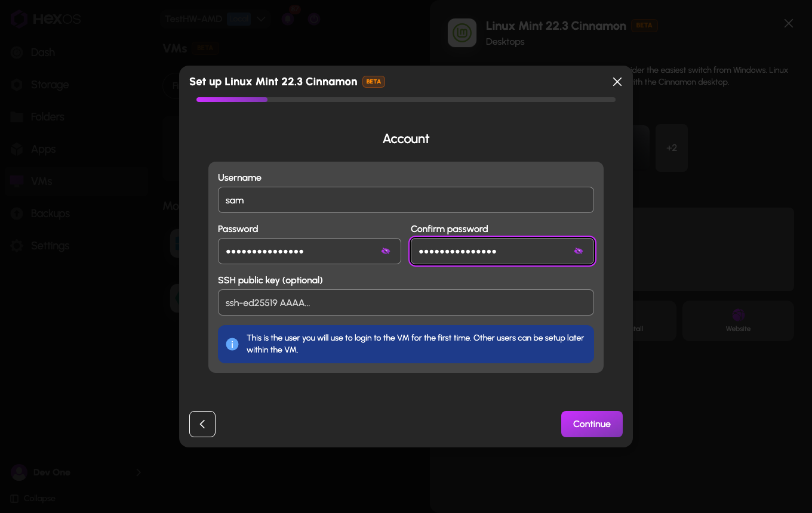Click the Linux Mint logo icon
Viewport: 812px width, 513px height.
pos(462,33)
